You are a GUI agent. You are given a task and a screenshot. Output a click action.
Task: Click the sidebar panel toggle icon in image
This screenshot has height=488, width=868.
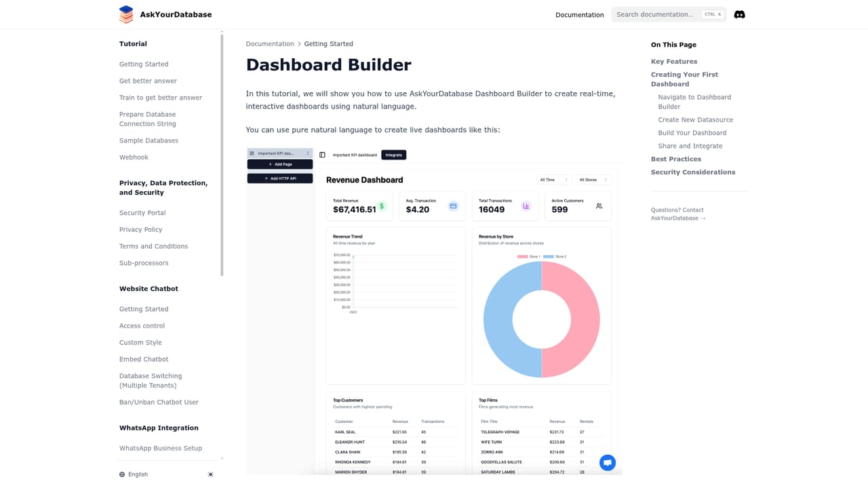point(322,155)
